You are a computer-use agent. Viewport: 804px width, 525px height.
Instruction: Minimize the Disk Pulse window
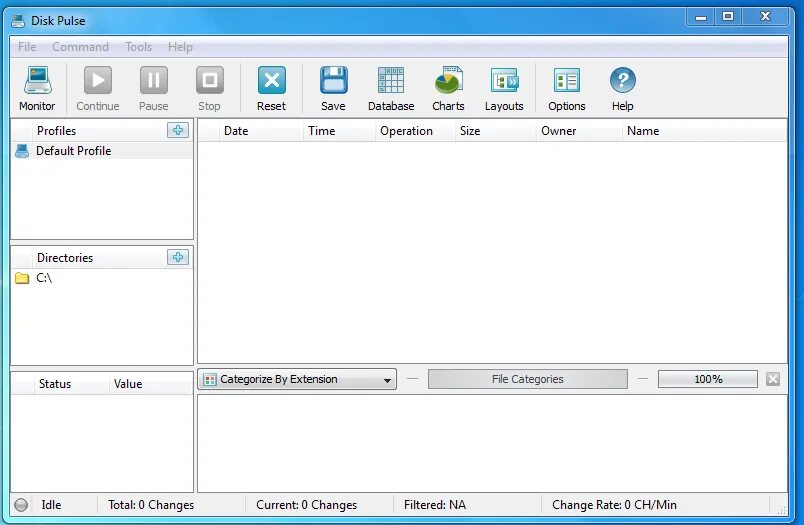tap(701, 17)
